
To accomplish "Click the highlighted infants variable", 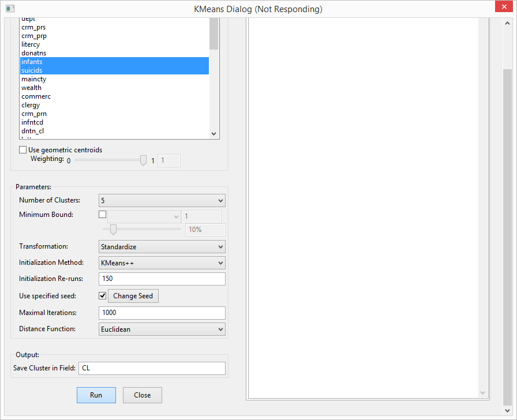I will click(x=114, y=62).
